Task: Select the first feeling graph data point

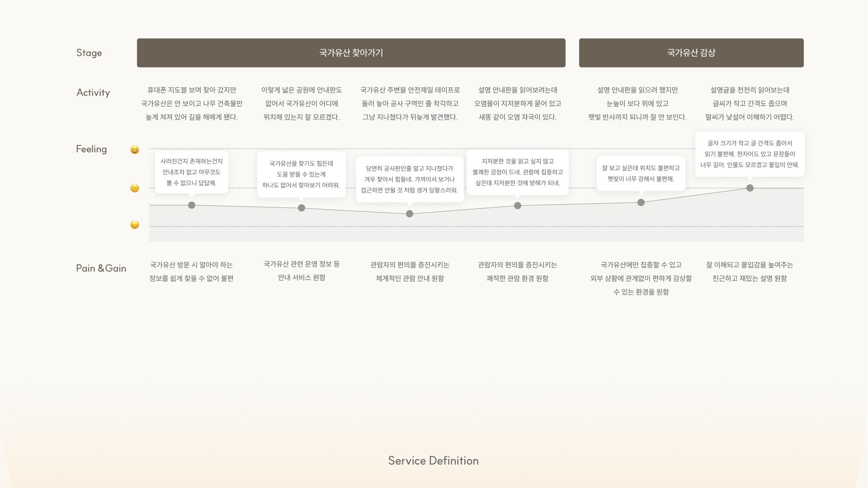Action: click(192, 205)
